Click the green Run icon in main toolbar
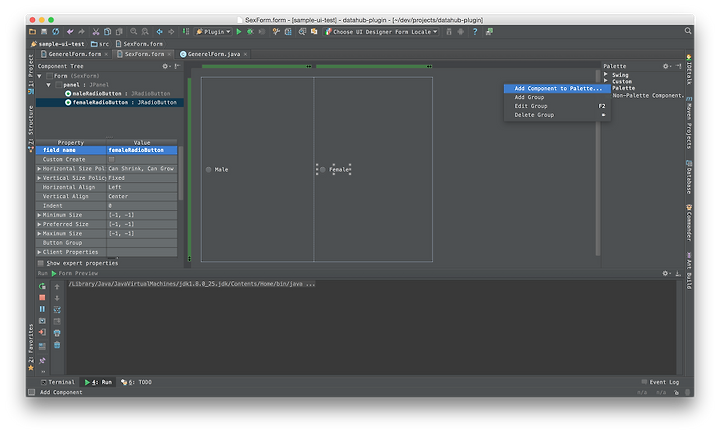Viewport: 720px width, 434px height. tap(239, 32)
